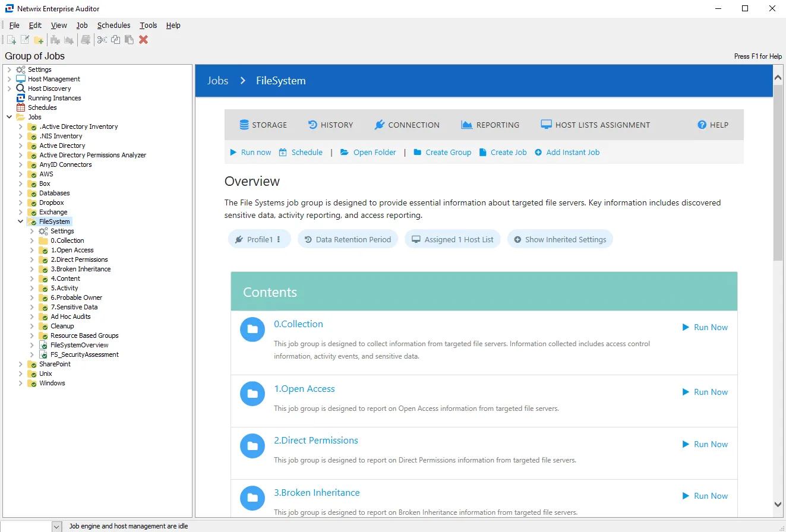Click the scroll down arrow of content pane

tap(778, 504)
